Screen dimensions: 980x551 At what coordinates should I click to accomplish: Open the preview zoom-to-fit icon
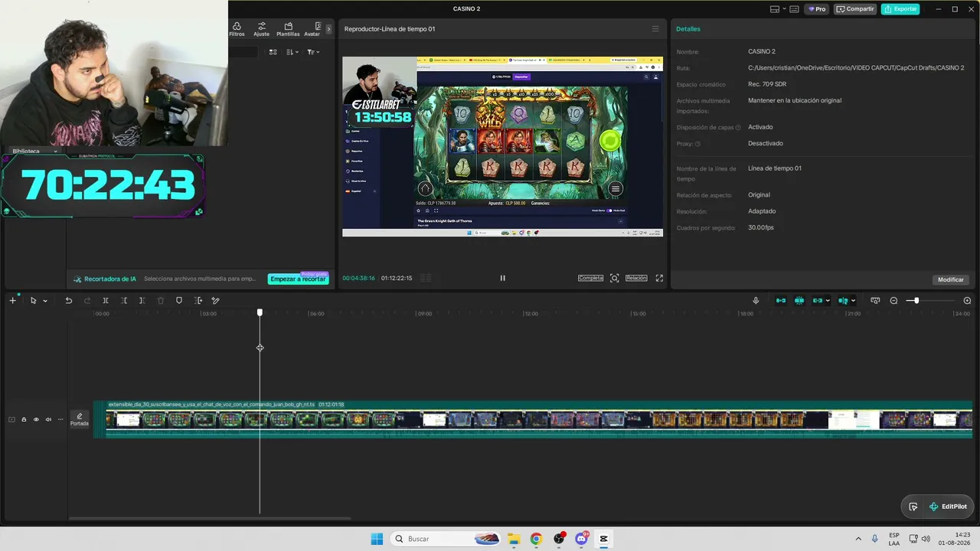point(614,278)
